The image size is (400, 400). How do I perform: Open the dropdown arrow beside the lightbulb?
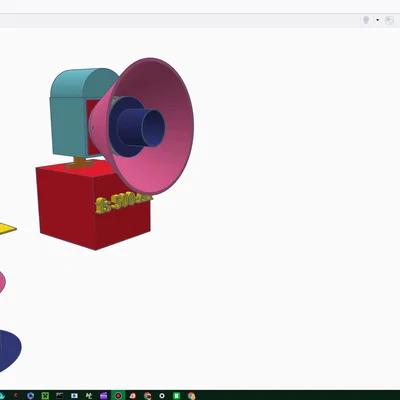(x=377, y=20)
